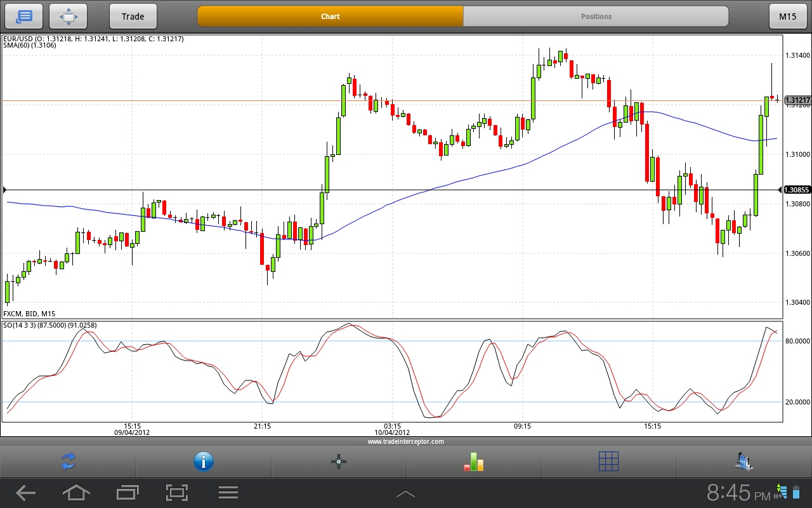Tap the four-arrow move/fullscreen icon
The image size is (812, 508).
68,17
